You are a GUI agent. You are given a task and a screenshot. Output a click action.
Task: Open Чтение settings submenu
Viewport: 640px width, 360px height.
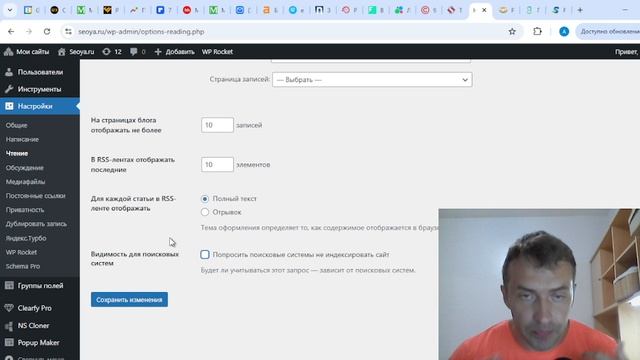pyautogui.click(x=17, y=153)
